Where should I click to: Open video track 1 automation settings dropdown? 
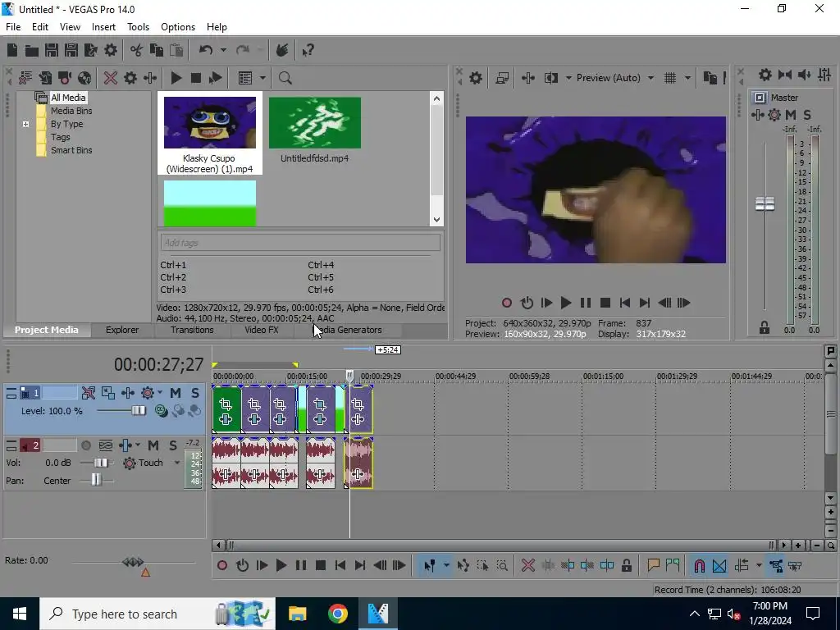[160, 393]
